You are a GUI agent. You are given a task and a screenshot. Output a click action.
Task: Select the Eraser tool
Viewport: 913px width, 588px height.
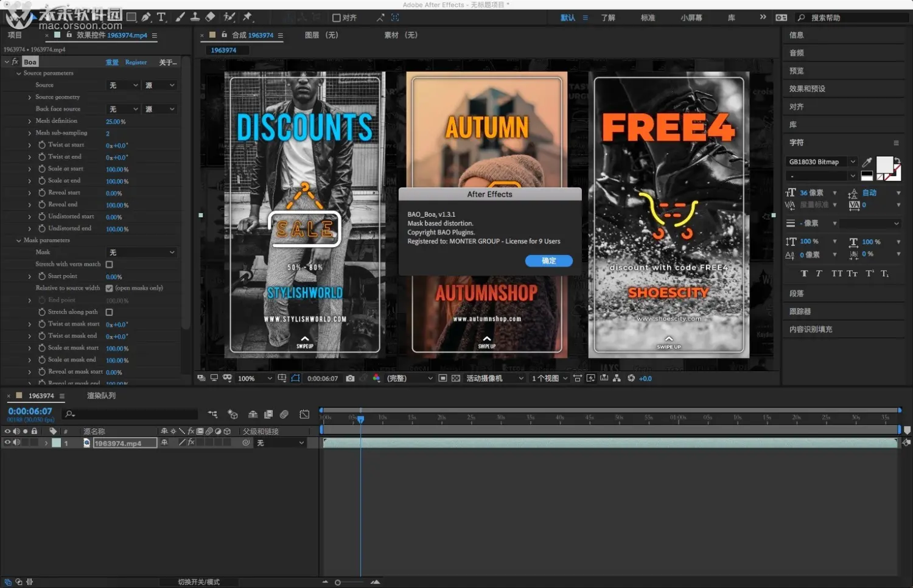click(210, 17)
